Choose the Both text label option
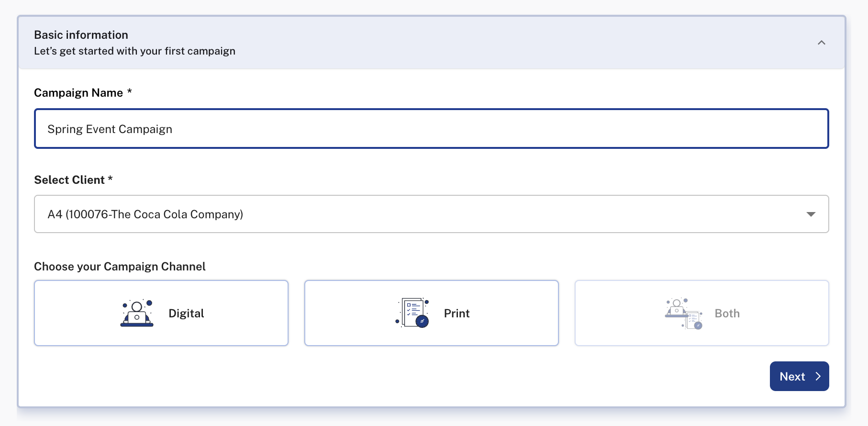This screenshot has height=426, width=868. pos(727,314)
